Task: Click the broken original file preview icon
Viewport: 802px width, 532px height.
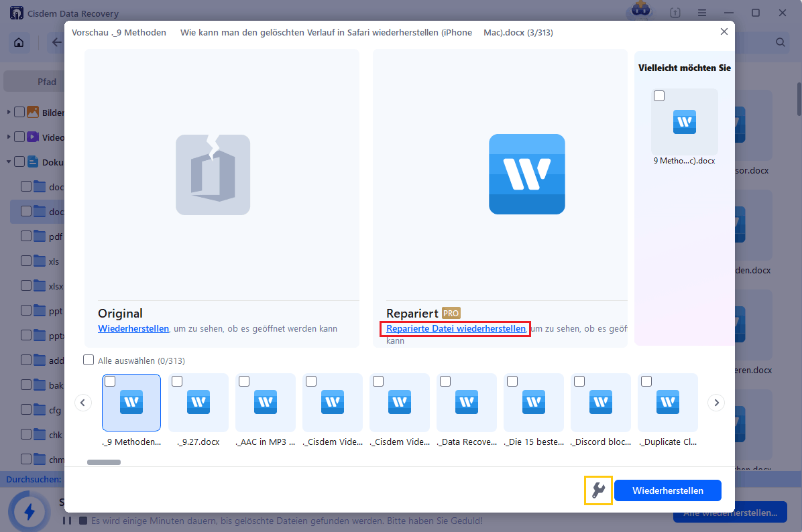Action: click(x=213, y=175)
